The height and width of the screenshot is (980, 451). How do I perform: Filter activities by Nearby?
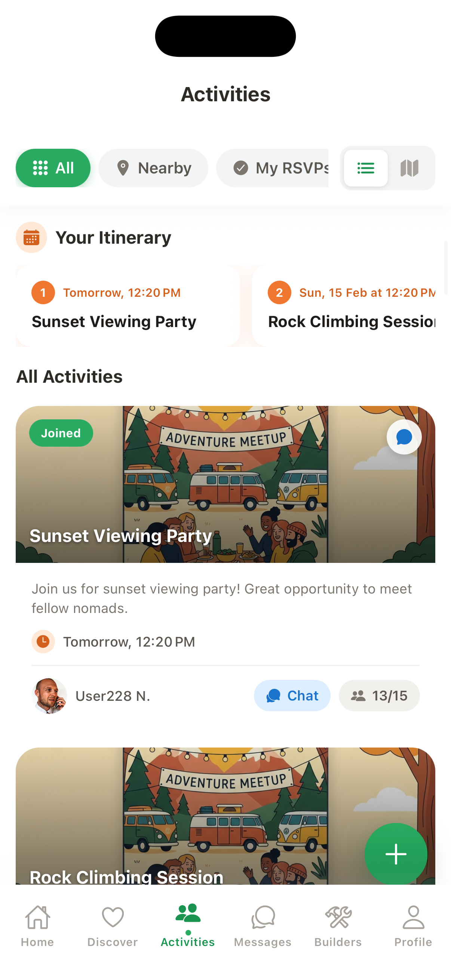pyautogui.click(x=153, y=168)
